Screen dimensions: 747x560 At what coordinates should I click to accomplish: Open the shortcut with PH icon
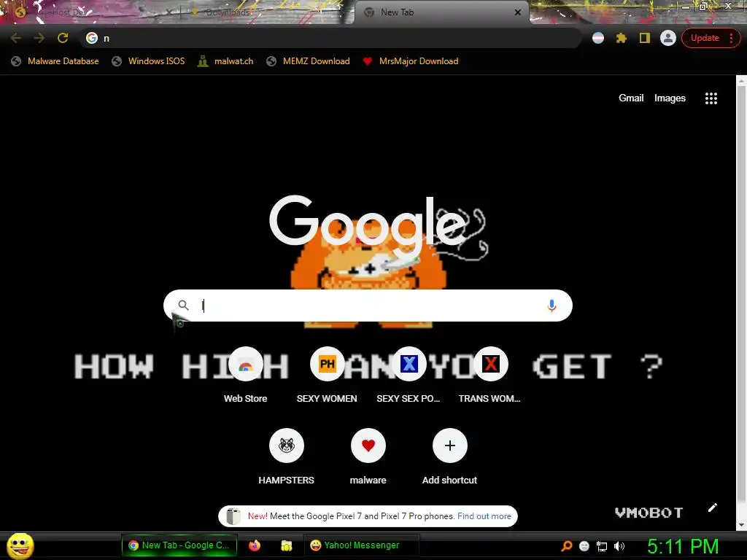327,376
